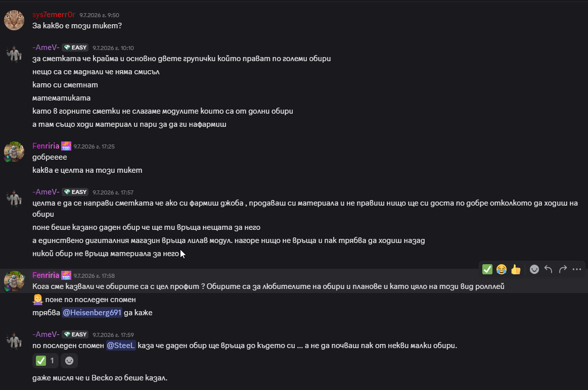
Task: Open the first -AmeV- username profile
Action: (x=46, y=47)
